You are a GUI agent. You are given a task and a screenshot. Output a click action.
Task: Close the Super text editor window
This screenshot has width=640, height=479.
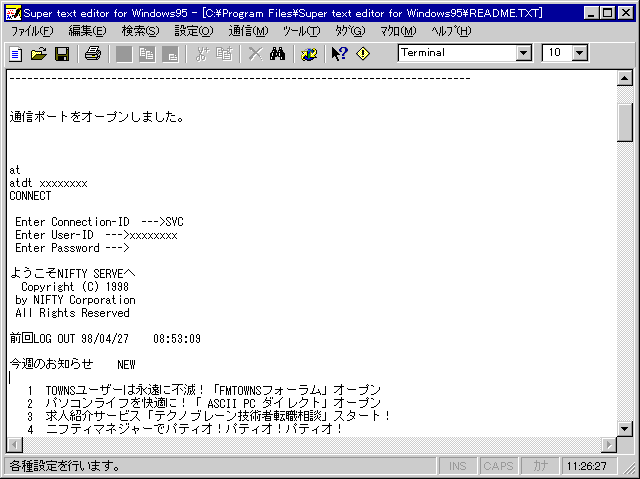pos(626,13)
